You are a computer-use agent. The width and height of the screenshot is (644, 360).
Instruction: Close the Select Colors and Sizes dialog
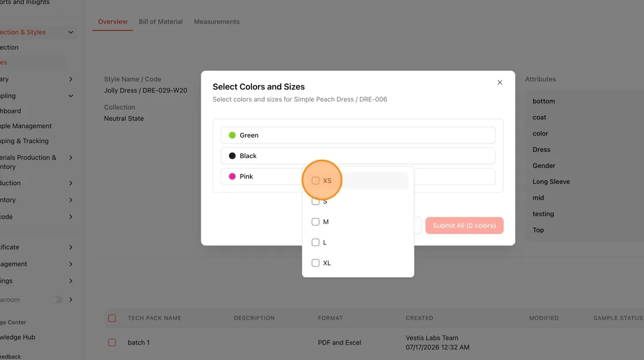[x=500, y=83]
